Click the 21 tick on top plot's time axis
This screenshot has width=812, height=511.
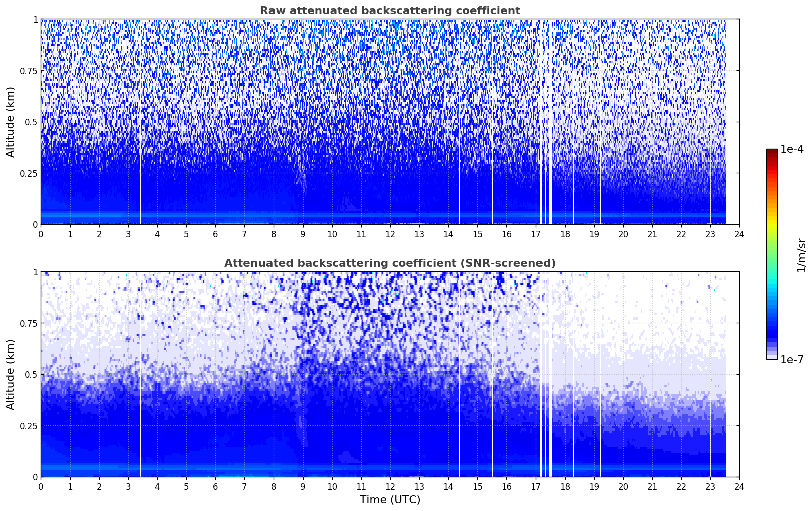(652, 234)
